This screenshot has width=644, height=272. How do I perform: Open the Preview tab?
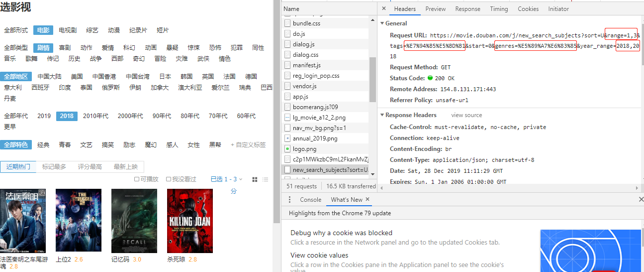[436, 9]
